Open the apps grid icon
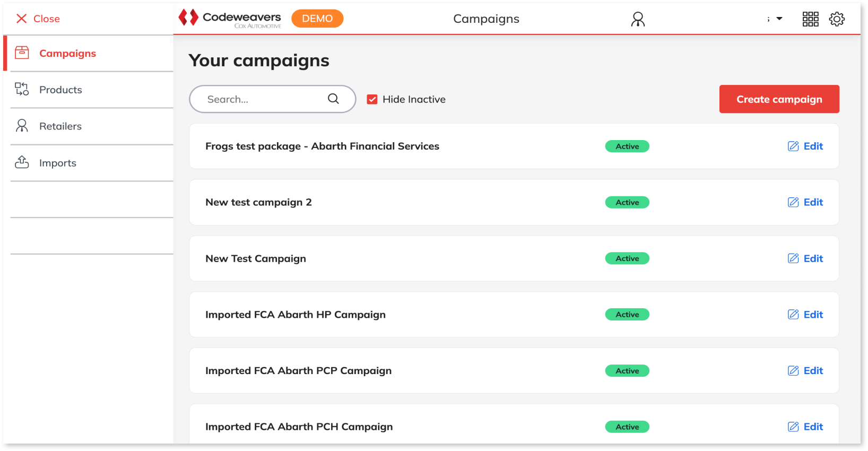This screenshot has width=868, height=451. [x=810, y=19]
